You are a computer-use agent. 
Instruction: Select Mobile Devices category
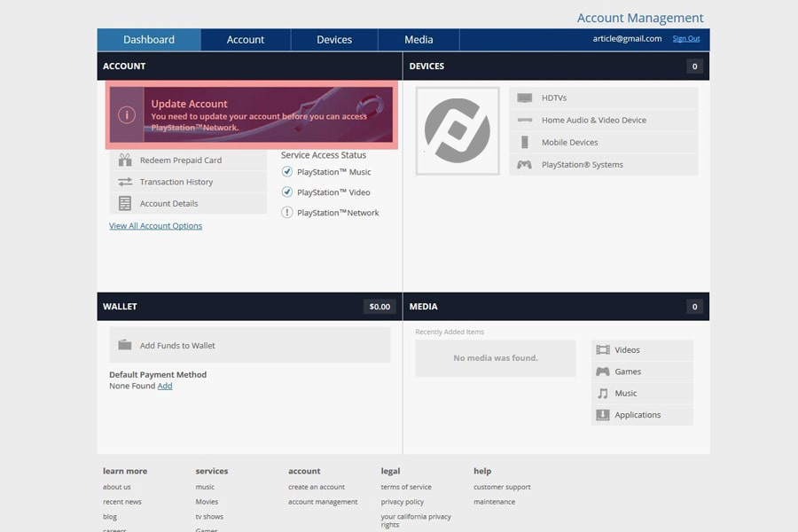pyautogui.click(x=604, y=142)
